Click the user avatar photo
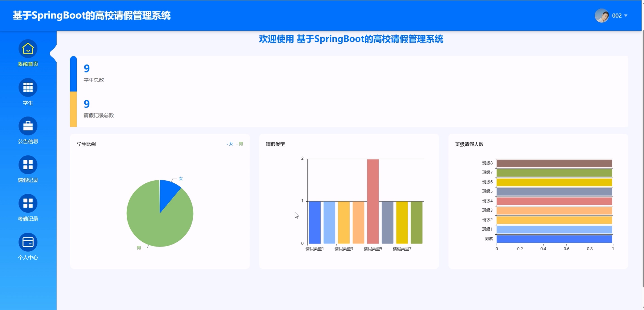The width and height of the screenshot is (644, 310). pyautogui.click(x=602, y=16)
